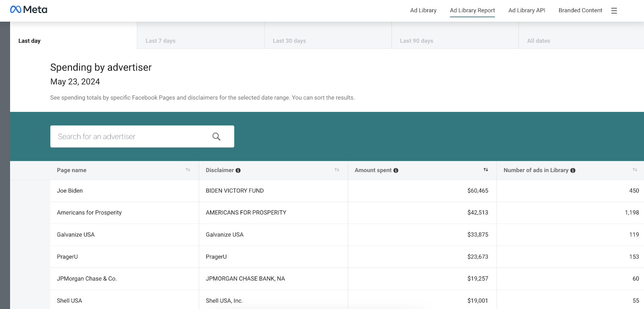
Task: Click the Joe Biden page name
Action: 70,191
